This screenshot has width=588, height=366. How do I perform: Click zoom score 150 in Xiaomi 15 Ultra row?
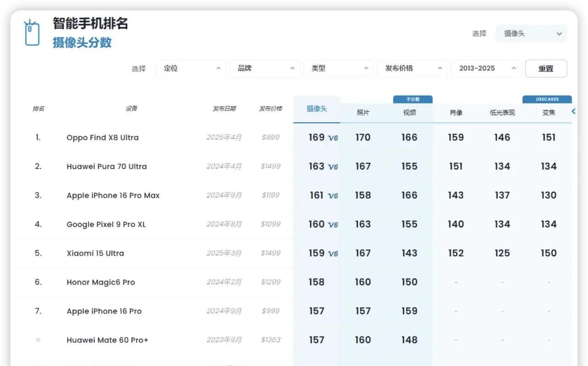[548, 253]
